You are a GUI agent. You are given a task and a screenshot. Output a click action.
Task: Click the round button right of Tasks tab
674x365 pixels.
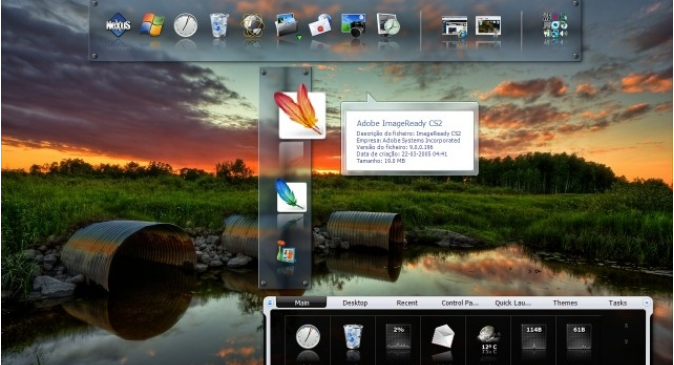tap(646, 303)
